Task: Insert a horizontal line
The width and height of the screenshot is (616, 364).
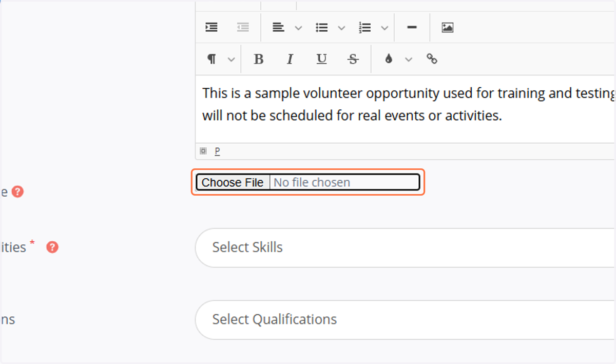Action: (411, 28)
